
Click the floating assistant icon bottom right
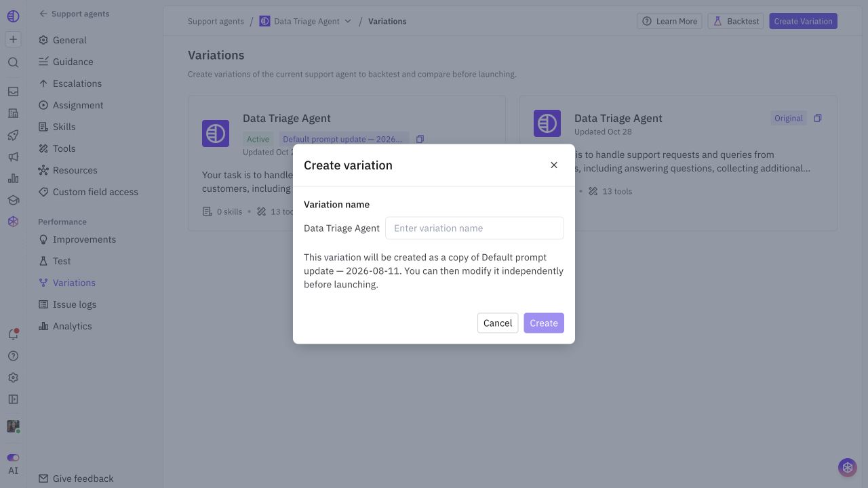pyautogui.click(x=847, y=467)
